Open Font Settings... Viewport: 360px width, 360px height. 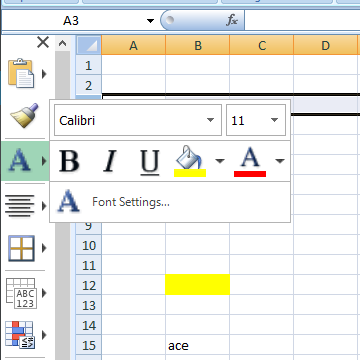170,202
